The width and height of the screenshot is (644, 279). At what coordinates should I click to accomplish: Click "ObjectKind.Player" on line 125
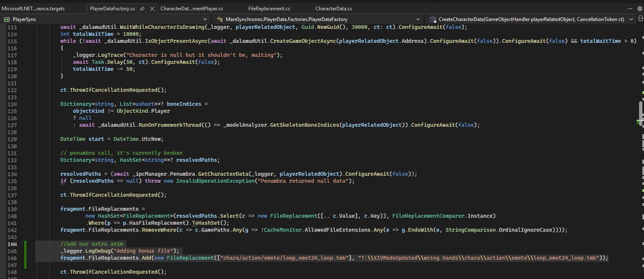pyautogui.click(x=144, y=111)
